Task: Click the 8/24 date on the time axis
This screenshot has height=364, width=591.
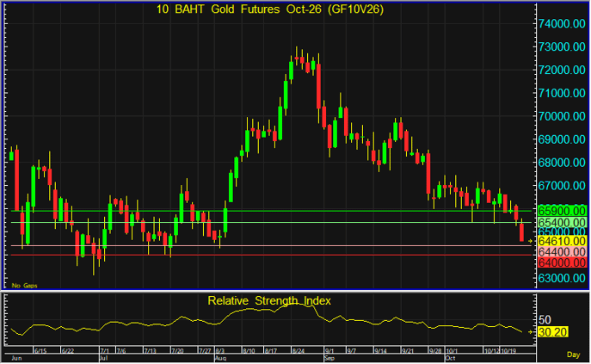Action: [x=299, y=351]
